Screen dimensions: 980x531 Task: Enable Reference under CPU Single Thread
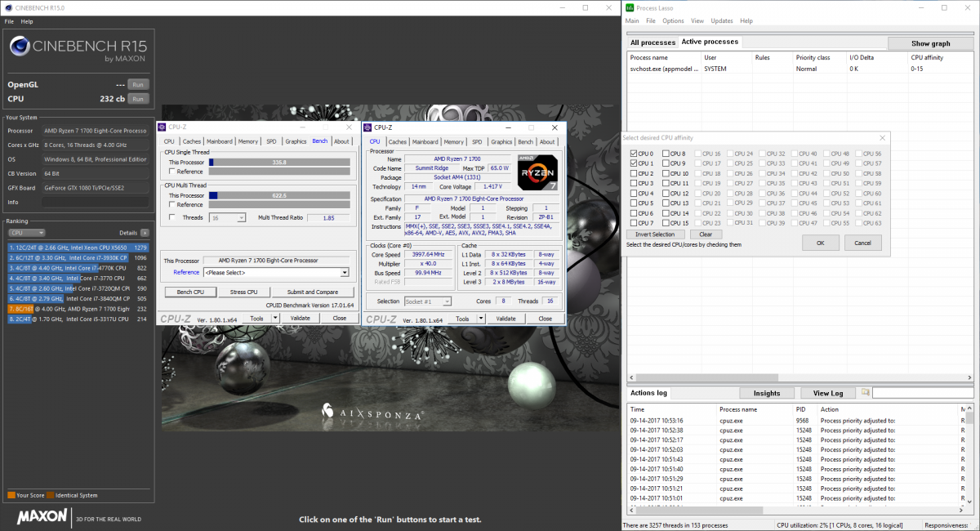coord(172,172)
